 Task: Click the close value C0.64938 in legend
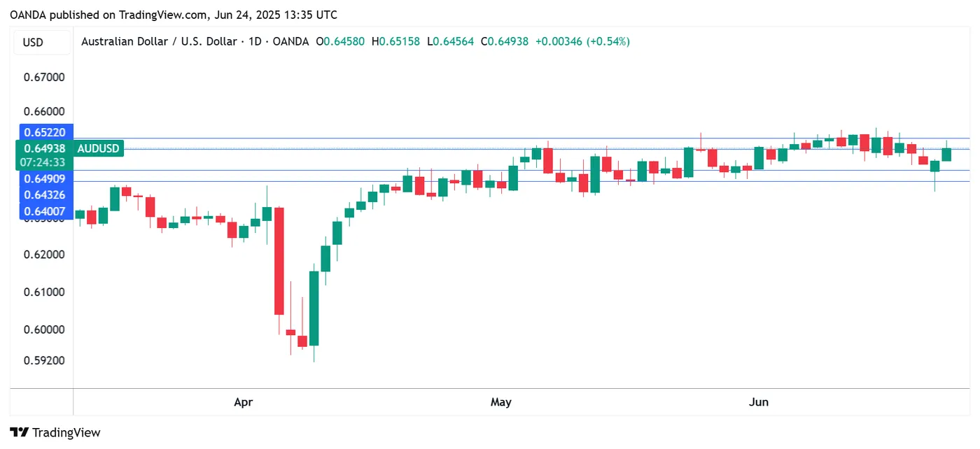(504, 42)
